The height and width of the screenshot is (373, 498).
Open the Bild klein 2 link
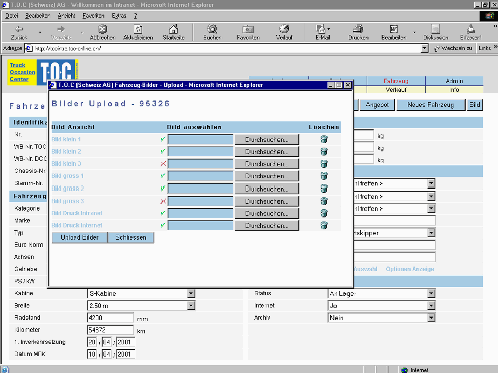(66, 151)
